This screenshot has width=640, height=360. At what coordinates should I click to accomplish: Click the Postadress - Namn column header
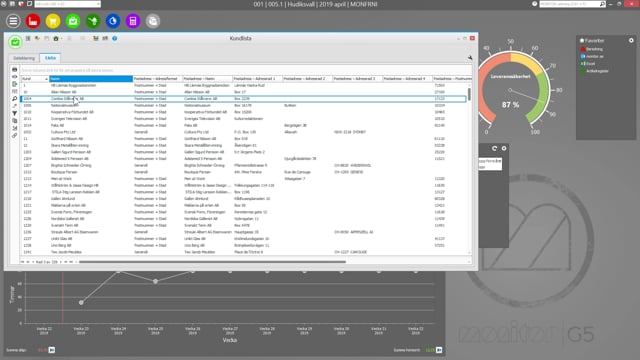[207, 78]
